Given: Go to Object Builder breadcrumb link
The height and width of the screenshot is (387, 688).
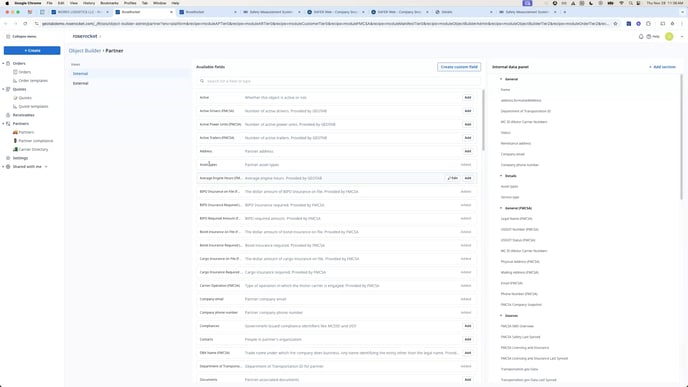Looking at the screenshot, I should 85,51.
